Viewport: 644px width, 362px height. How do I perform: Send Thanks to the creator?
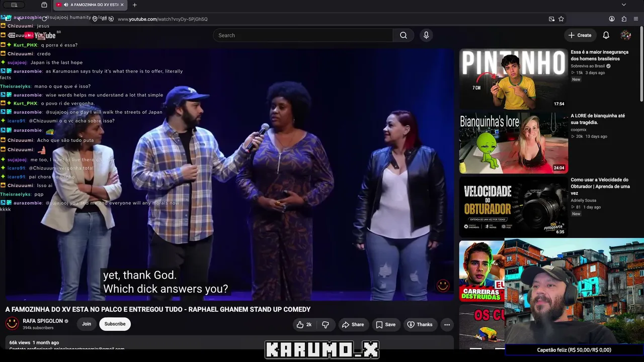[420, 325]
